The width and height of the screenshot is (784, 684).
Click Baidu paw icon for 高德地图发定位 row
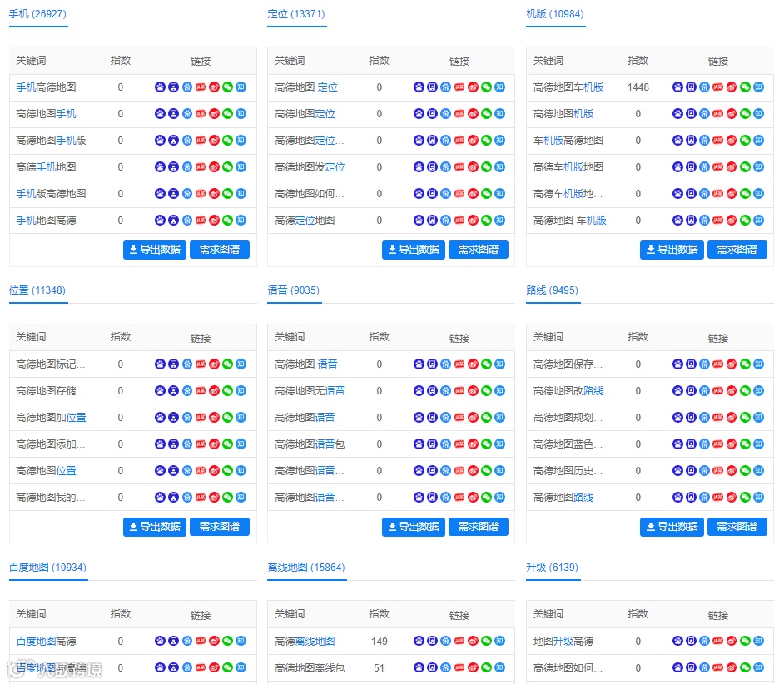coord(419,167)
